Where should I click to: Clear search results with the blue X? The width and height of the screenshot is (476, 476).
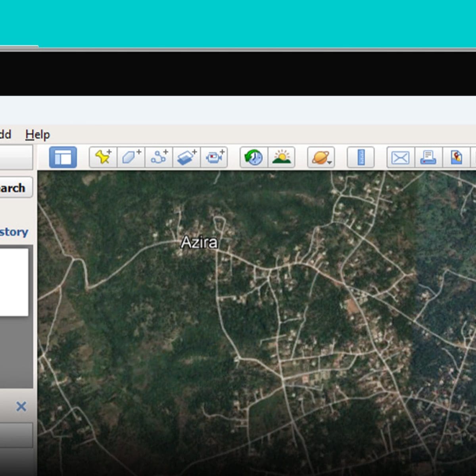click(x=21, y=406)
